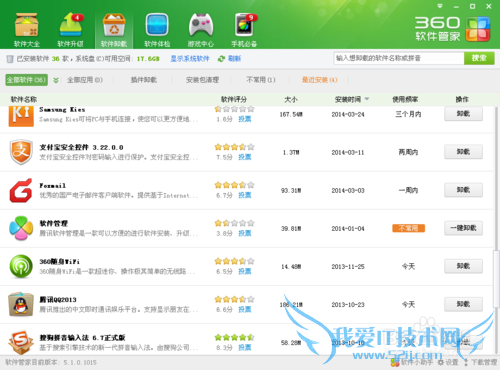500x370 pixels.
Task: Switch to 全部应用 (0) tab
Action: 85,80
